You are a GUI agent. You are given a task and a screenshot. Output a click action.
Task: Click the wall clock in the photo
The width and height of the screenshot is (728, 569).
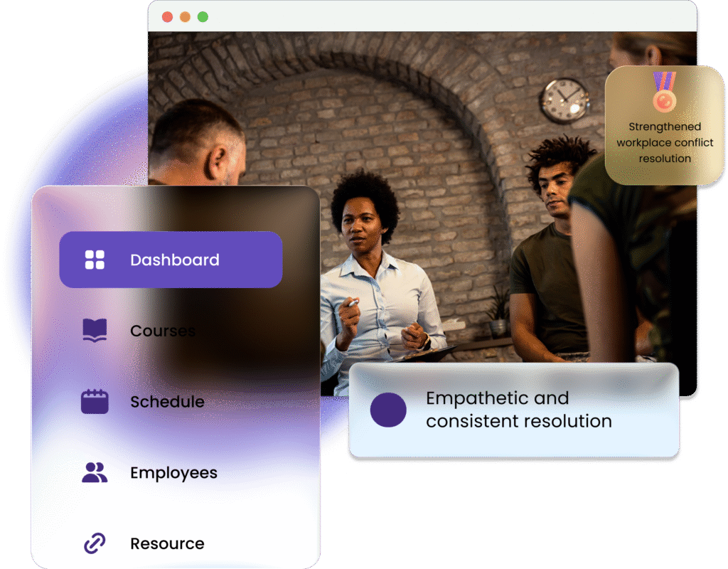pos(564,100)
